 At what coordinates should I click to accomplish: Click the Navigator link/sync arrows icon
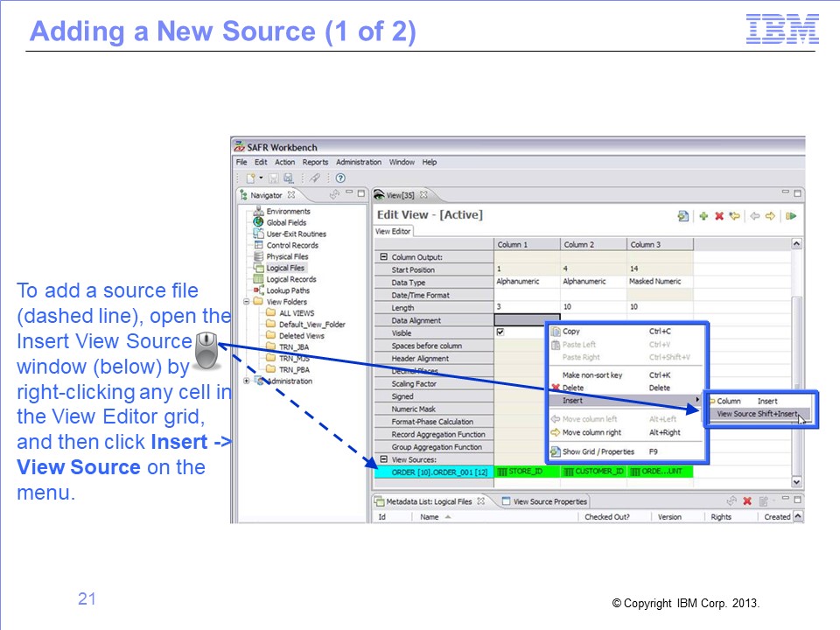click(334, 194)
